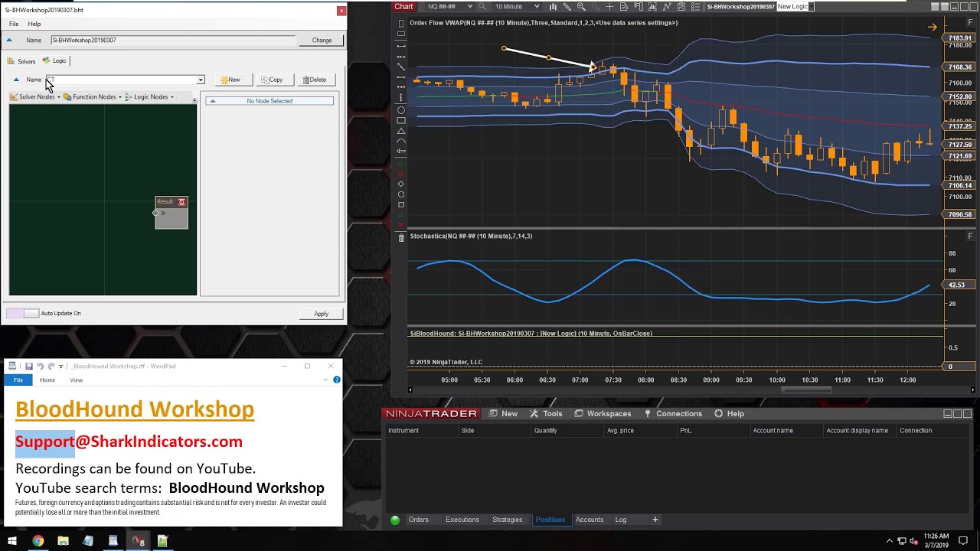Click the chart horizontal scrollbar thumb
This screenshot has height=551, width=980.
805,390
